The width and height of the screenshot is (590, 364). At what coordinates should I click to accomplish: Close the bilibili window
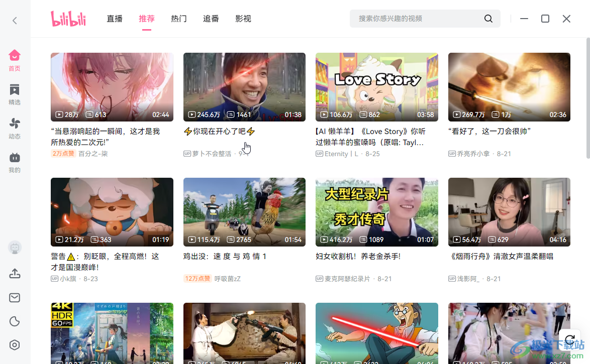click(566, 19)
